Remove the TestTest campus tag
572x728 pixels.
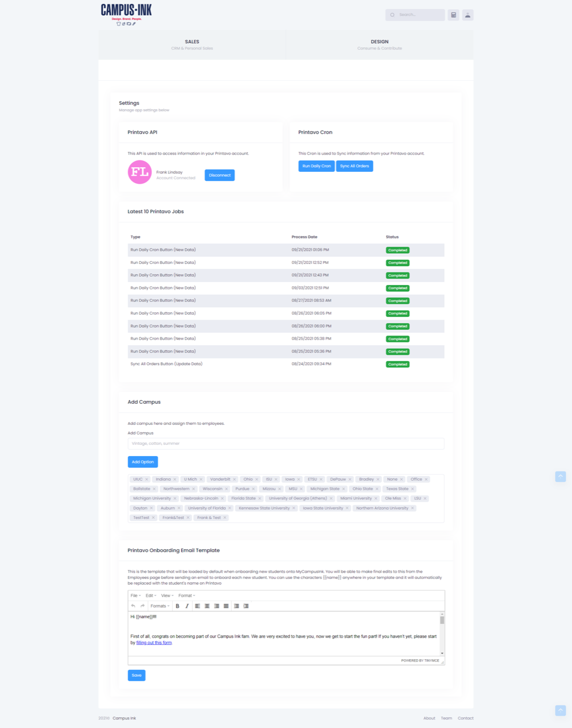154,518
